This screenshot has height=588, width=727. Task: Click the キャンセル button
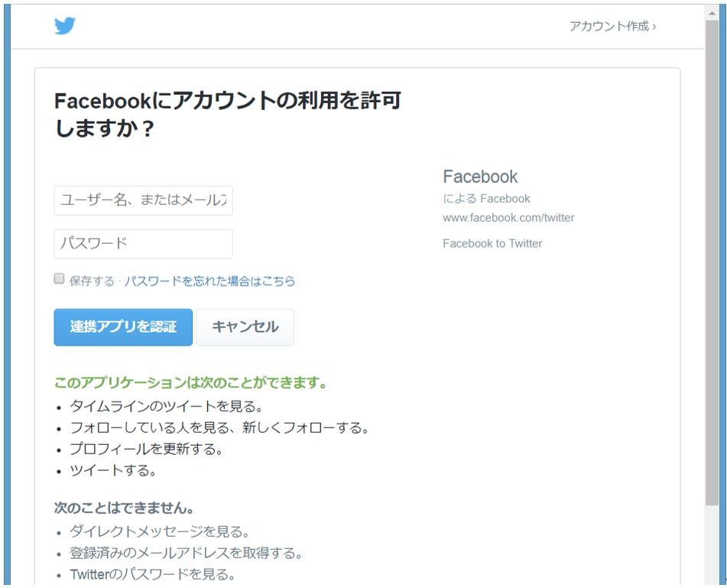245,327
